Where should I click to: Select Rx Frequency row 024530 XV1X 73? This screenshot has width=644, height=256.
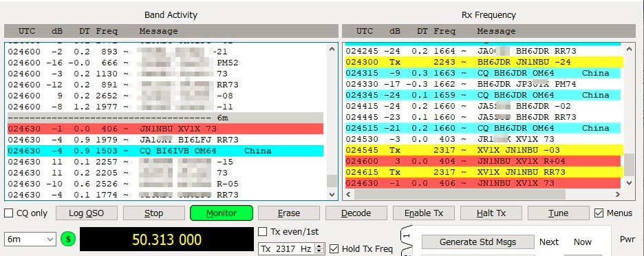tap(482, 139)
